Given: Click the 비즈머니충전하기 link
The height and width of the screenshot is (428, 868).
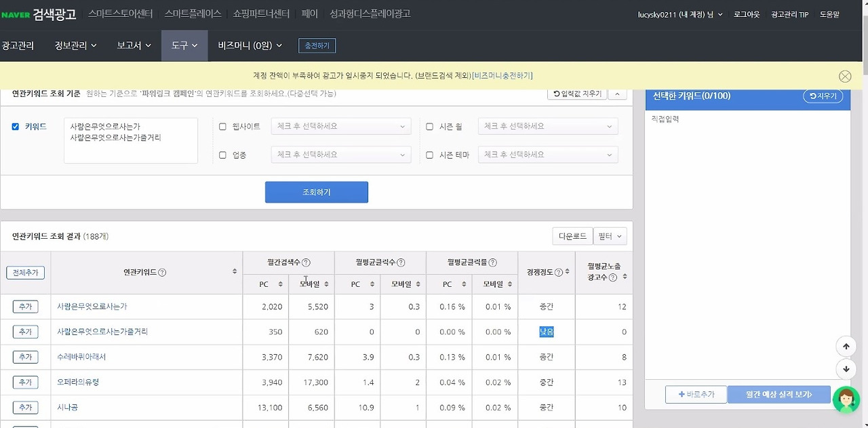Looking at the screenshot, I should (504, 76).
